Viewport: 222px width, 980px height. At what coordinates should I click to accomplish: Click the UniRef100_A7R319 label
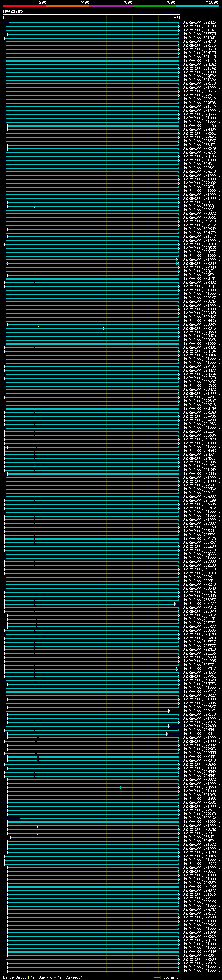tap(199, 99)
